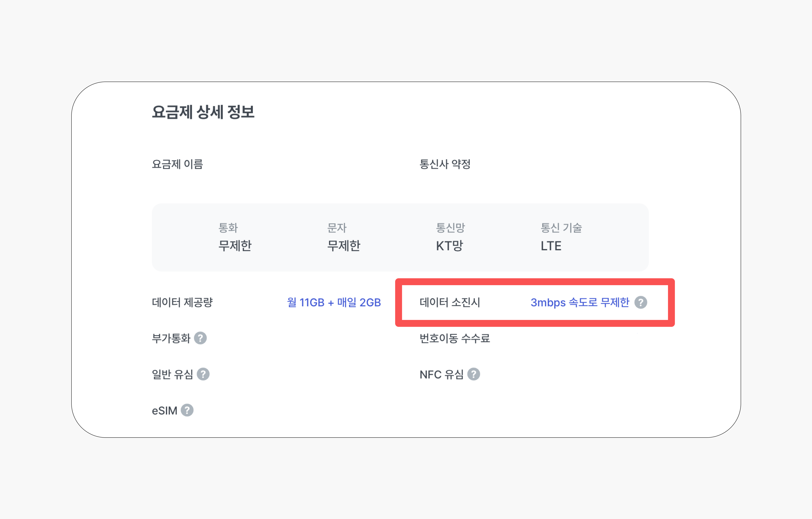Image resolution: width=812 pixels, height=519 pixels.
Task: Click the 요금제 상세 정보 heading
Action: coord(203,112)
